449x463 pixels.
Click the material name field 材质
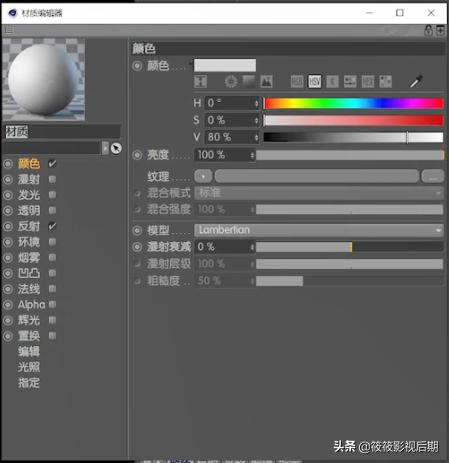click(62, 132)
